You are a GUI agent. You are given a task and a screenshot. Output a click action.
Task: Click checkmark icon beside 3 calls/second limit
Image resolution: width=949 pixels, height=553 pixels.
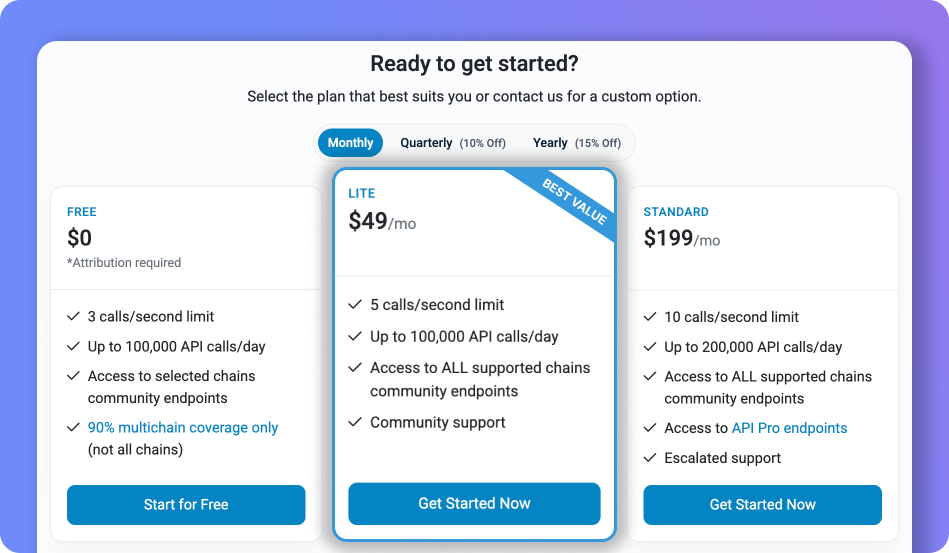click(x=73, y=316)
